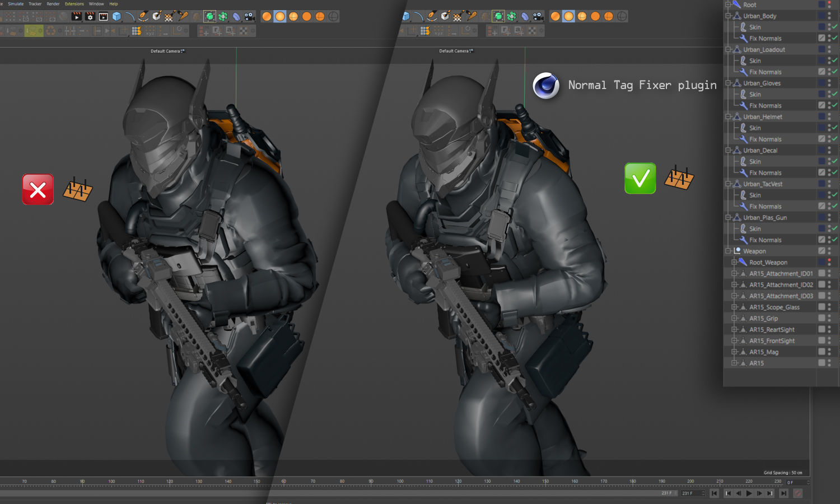The image size is (840, 504).
Task: Click highlighted green cube icon in left toolbar
Action: [209, 16]
